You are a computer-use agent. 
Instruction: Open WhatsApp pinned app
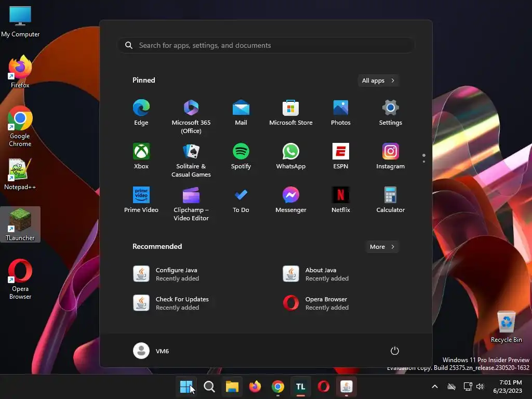291,156
